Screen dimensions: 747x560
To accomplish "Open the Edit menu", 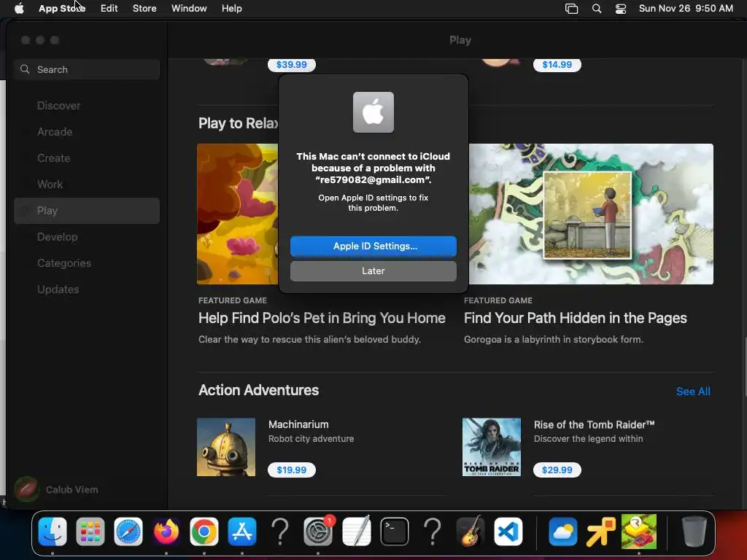I will point(109,8).
